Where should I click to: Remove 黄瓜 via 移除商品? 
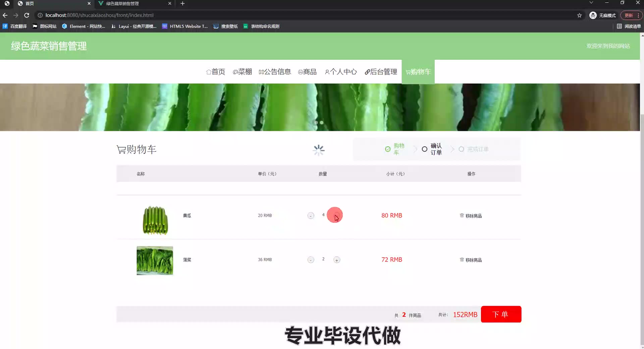tap(471, 216)
